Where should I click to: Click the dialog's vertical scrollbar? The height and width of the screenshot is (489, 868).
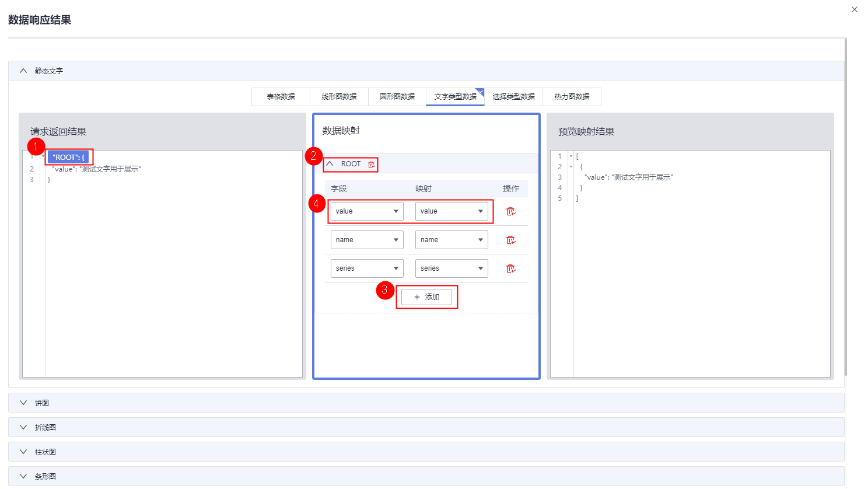[x=846, y=204]
